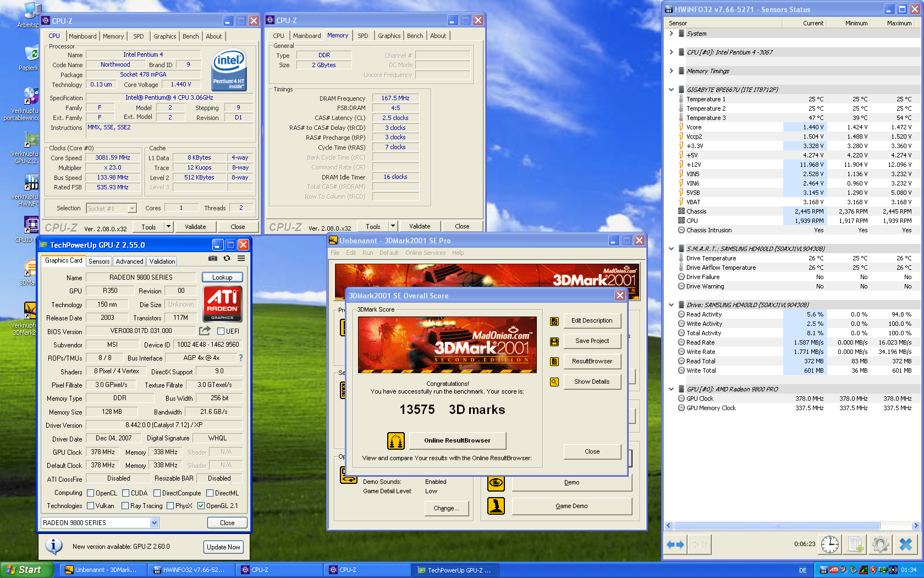Image resolution: width=924 pixels, height=578 pixels.
Task: Click HWiNFO blue X close sensors button
Action: 906,544
